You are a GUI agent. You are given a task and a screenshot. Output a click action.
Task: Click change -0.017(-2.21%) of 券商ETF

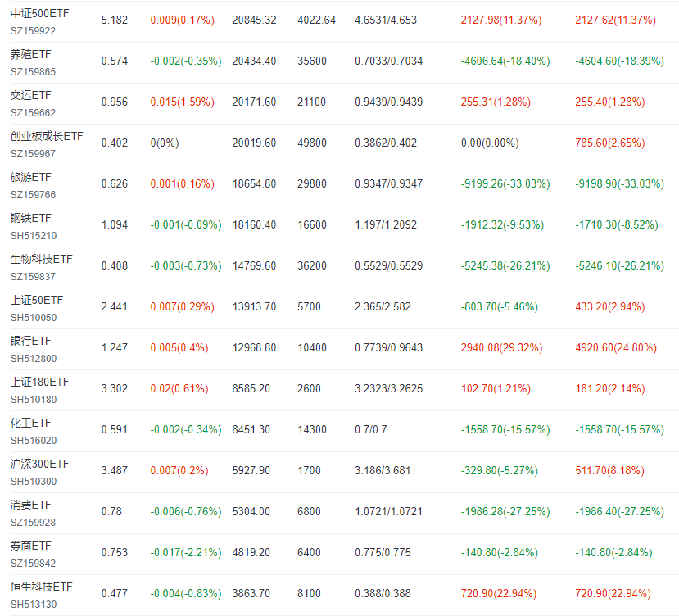pos(186,552)
